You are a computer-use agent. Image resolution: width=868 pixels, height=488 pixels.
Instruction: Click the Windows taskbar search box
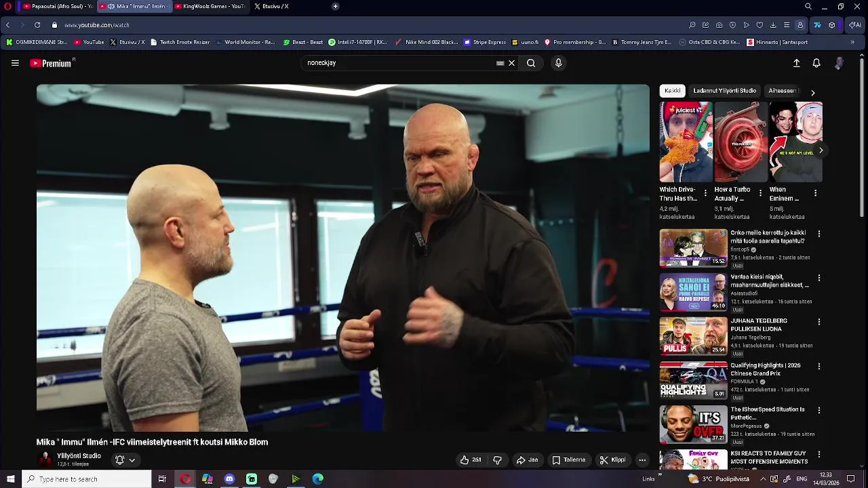pyautogui.click(x=86, y=479)
